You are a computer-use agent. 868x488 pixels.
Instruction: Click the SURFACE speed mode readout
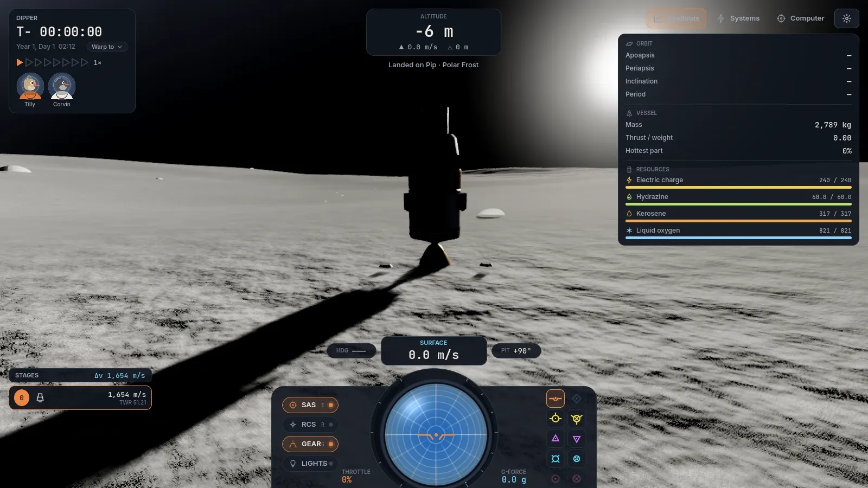[x=433, y=351]
